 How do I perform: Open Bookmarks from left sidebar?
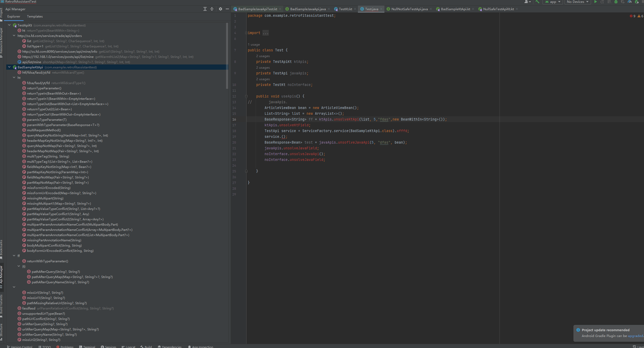click(x=2, y=249)
